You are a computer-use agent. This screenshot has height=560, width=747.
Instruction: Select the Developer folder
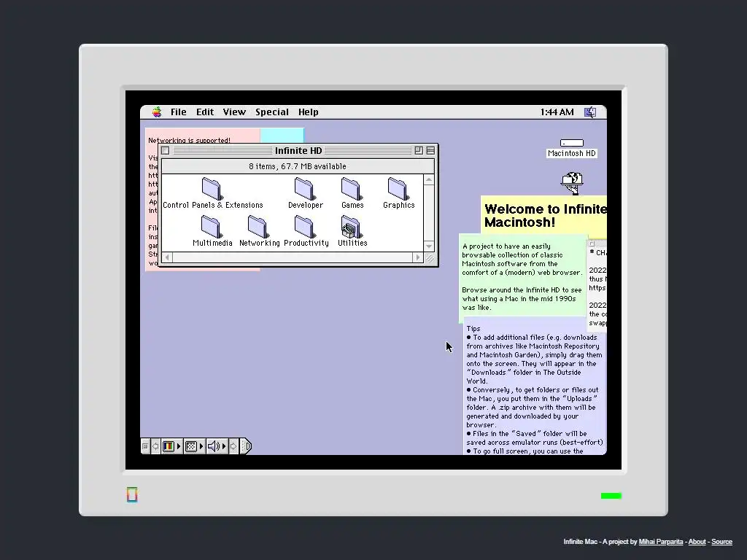[306, 193]
